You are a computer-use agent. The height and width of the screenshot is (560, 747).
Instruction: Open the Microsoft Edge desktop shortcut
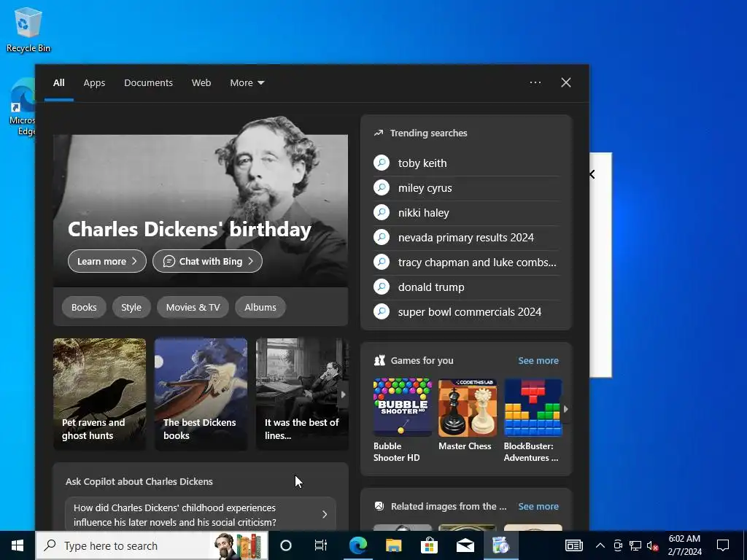[23, 107]
